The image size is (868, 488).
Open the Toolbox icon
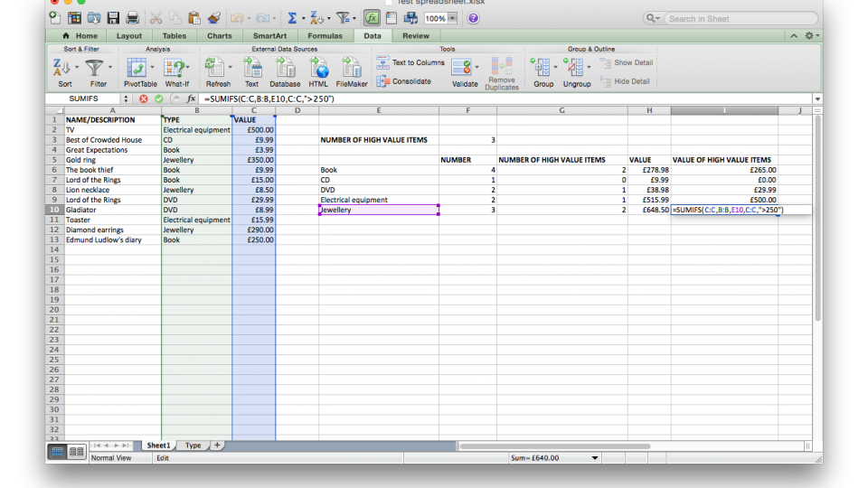point(391,18)
